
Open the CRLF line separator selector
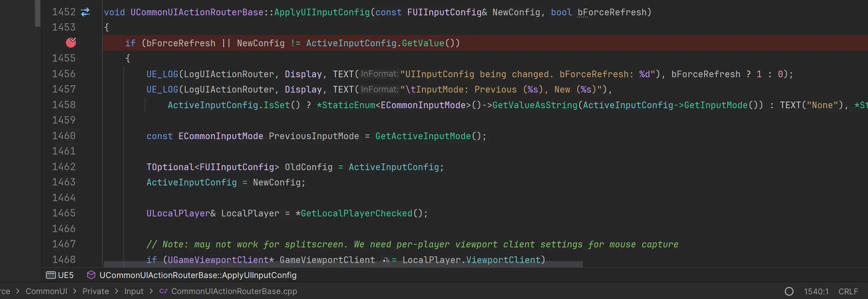point(848,291)
